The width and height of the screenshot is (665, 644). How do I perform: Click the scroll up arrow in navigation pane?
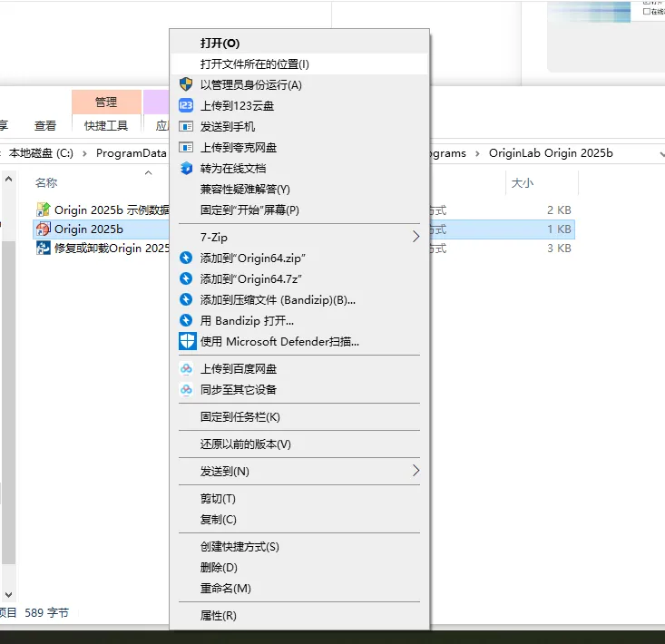click(x=8, y=179)
